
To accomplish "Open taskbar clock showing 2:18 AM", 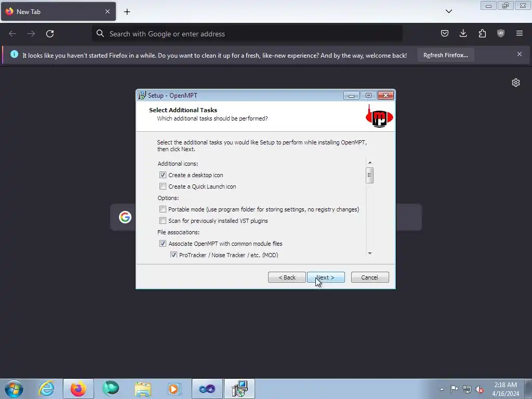I will 506,389.
